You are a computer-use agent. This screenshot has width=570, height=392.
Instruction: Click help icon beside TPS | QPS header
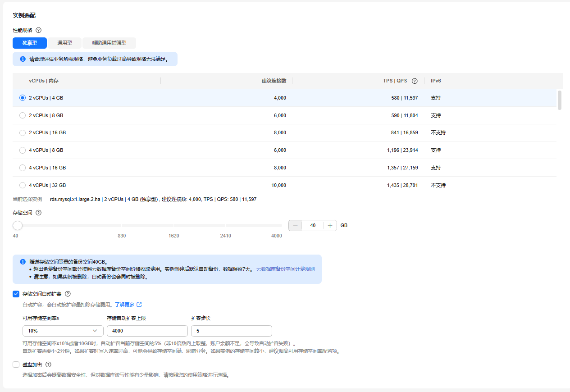pyautogui.click(x=415, y=81)
